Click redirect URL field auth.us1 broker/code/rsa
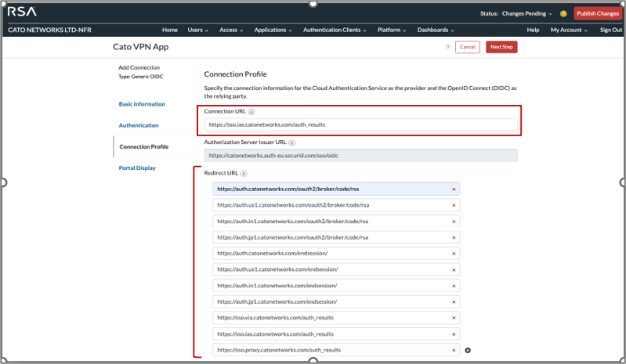The width and height of the screenshot is (626, 364). click(336, 205)
